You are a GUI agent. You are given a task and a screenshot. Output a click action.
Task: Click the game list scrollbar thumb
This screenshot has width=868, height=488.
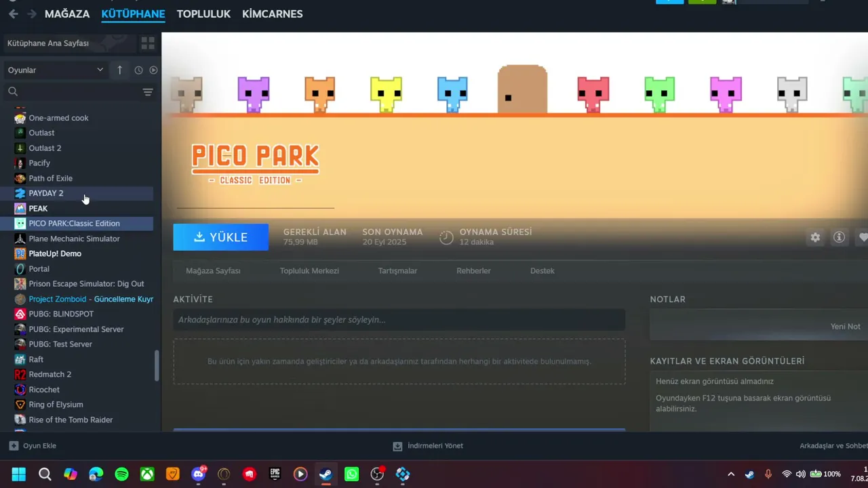click(157, 366)
